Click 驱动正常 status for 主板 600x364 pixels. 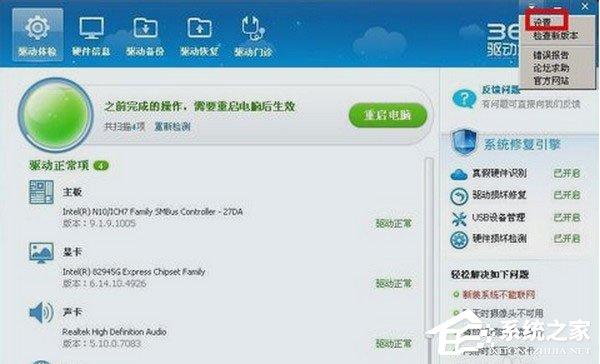(393, 224)
